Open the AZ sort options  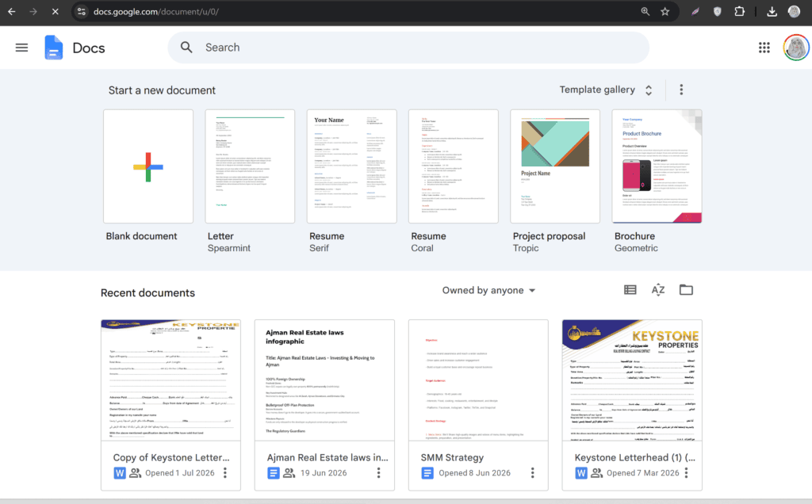coord(657,290)
